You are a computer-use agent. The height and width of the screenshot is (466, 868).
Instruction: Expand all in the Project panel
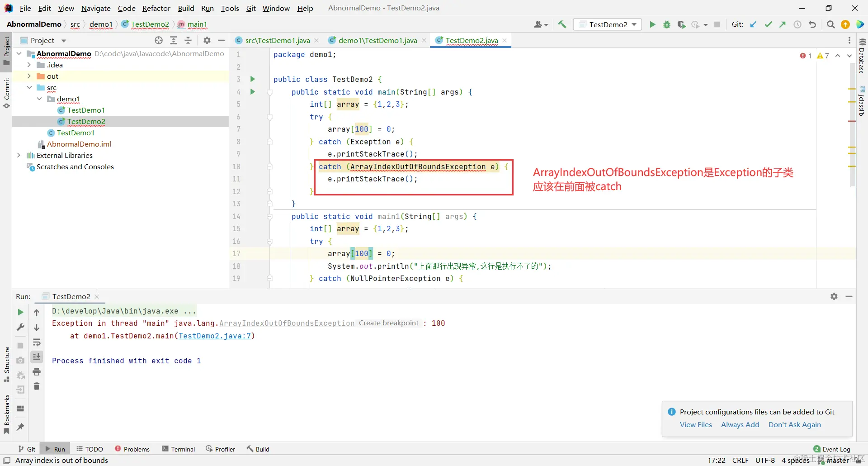coord(174,40)
